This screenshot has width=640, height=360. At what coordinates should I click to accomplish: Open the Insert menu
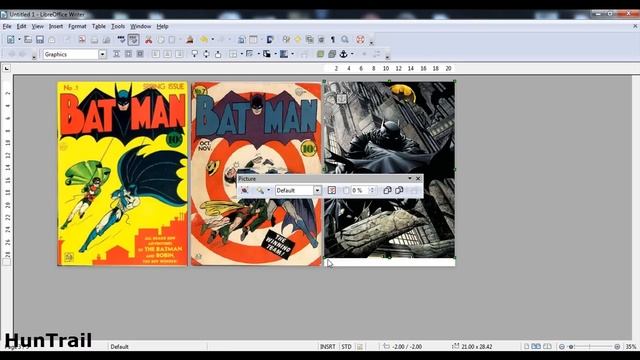coord(56,26)
